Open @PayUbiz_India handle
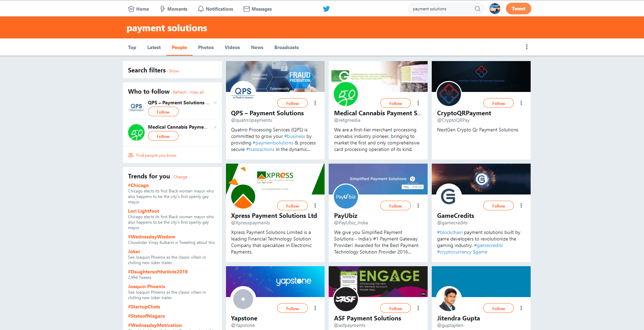Viewport: 644px width, 330px height. click(x=351, y=223)
